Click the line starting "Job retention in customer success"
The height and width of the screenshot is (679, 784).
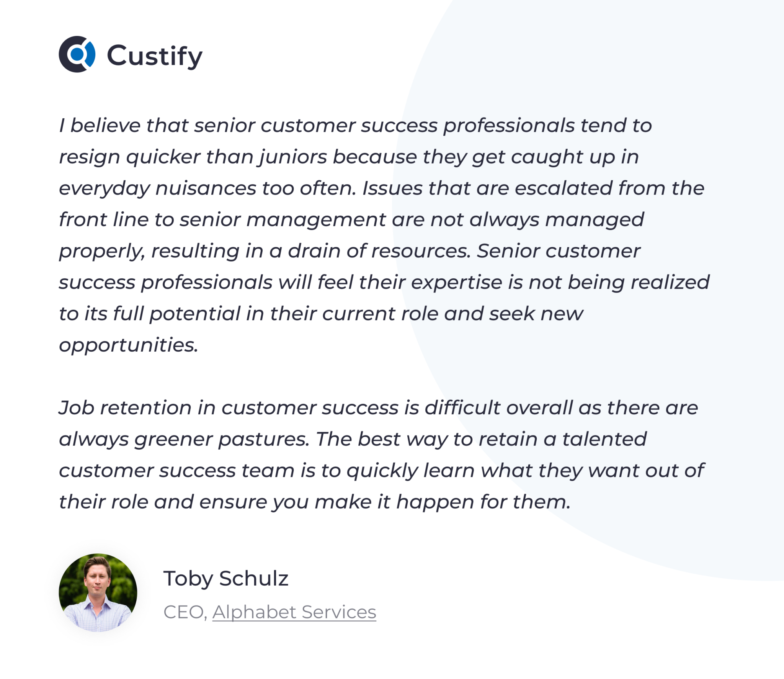point(378,408)
